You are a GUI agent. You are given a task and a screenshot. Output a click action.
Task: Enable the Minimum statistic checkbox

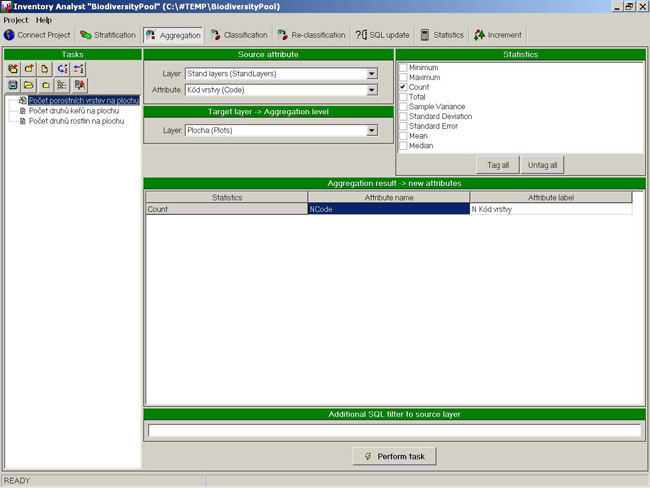[x=403, y=67]
